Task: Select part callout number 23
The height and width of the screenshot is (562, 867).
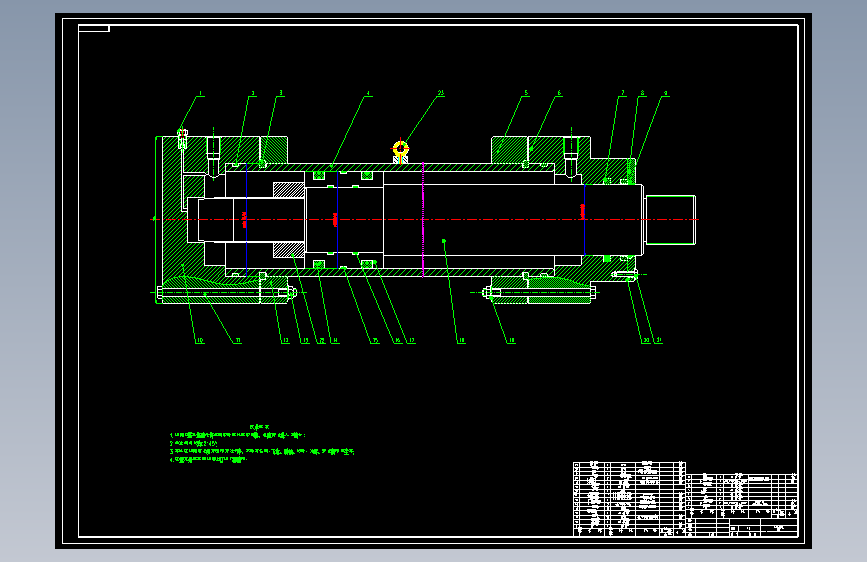Action: 441,93
